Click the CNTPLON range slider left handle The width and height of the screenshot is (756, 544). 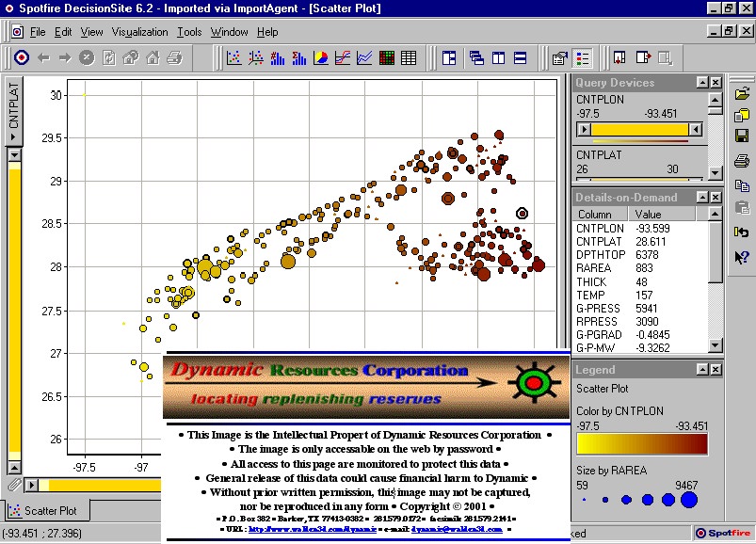584,129
